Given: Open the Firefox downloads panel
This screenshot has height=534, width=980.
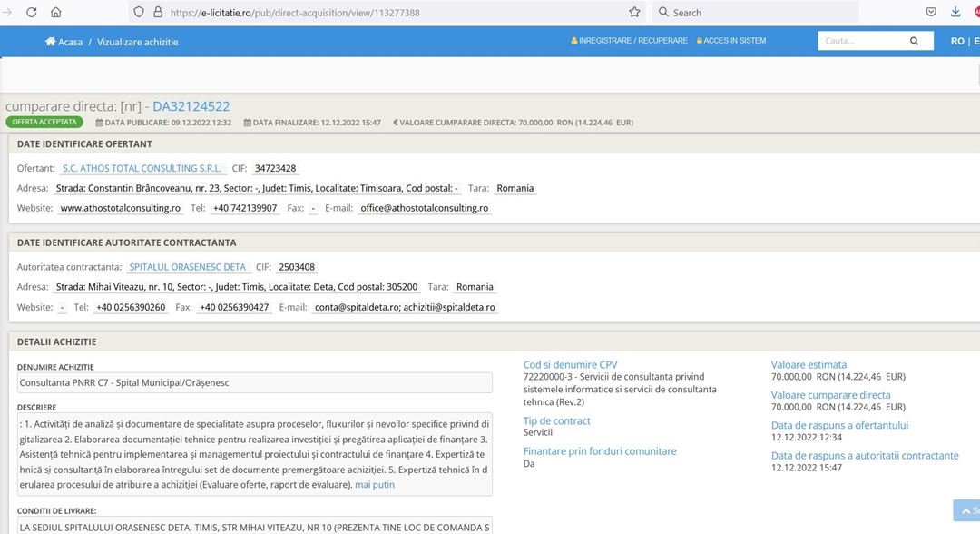Looking at the screenshot, I should point(955,13).
